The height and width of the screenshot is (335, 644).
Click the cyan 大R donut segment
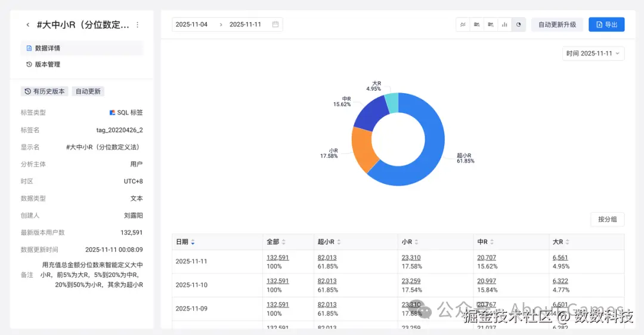[x=392, y=103]
